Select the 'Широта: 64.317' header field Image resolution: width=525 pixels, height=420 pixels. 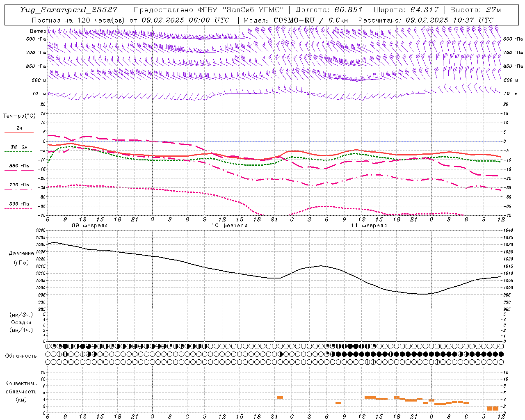(x=406, y=10)
